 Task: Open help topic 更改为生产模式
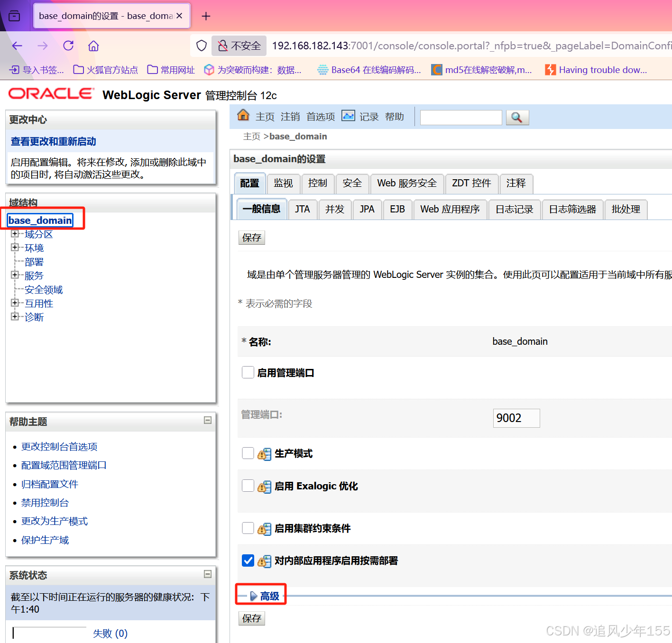[55, 522]
